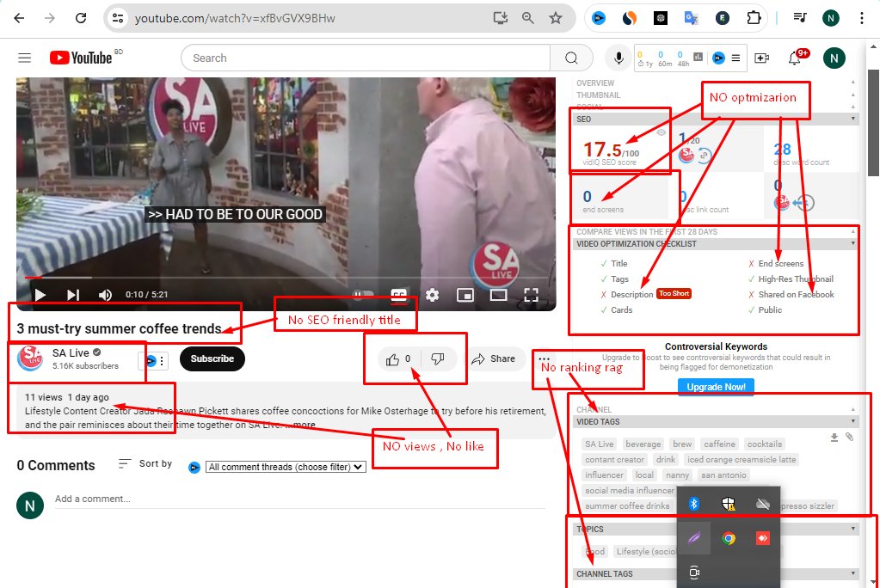Image resolution: width=880 pixels, height=588 pixels.
Task: Expand the OVERVIEW vidIQ section
Action: point(716,83)
